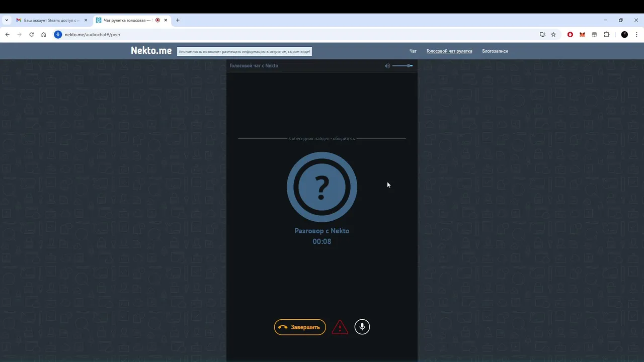Open the gray extension next to MetaMask
This screenshot has width=644, height=362.
(594, 35)
